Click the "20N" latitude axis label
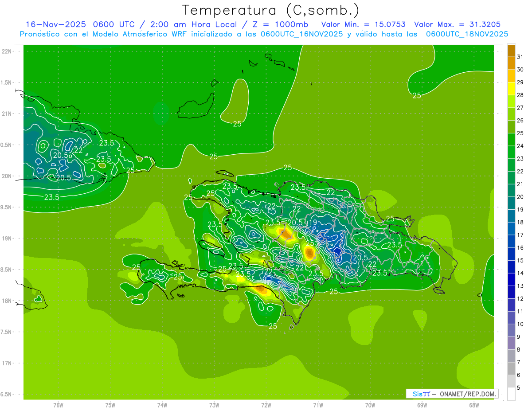This screenshot has width=532, height=411. tap(7, 176)
